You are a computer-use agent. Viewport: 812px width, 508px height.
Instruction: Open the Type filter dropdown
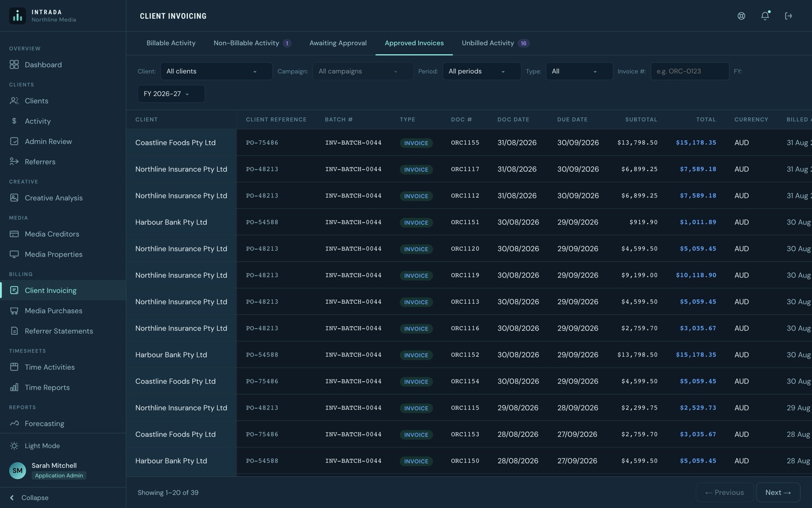579,71
